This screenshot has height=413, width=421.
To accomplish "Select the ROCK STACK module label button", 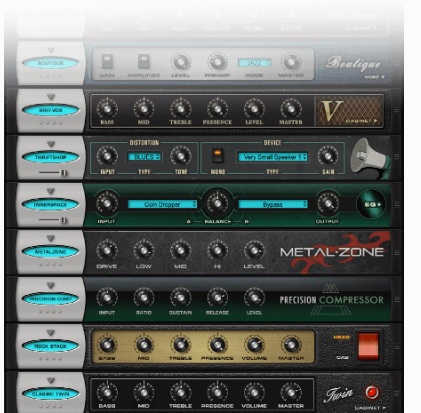I will point(50,346).
